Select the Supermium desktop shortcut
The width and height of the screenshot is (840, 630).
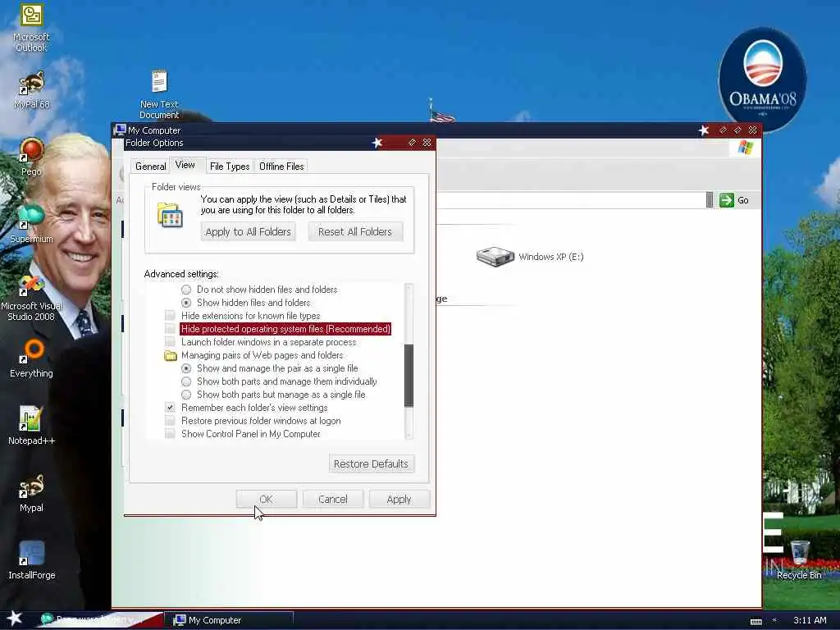coord(31,224)
